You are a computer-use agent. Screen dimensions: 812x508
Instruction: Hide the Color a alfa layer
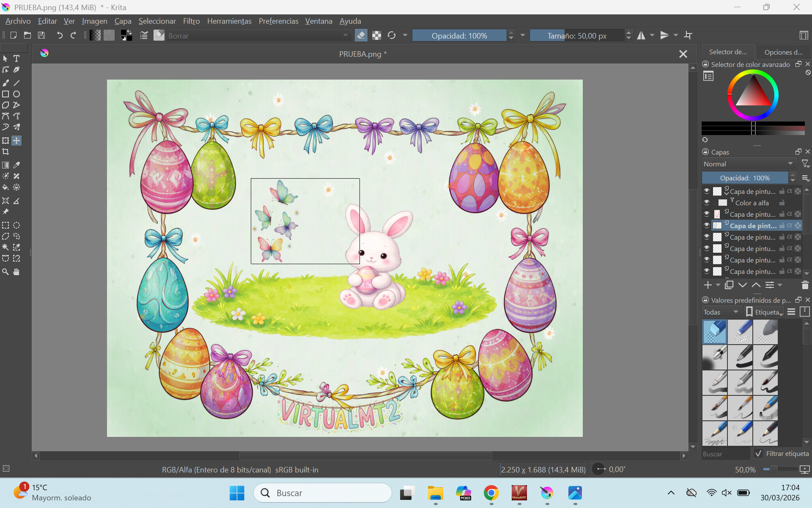coord(707,203)
